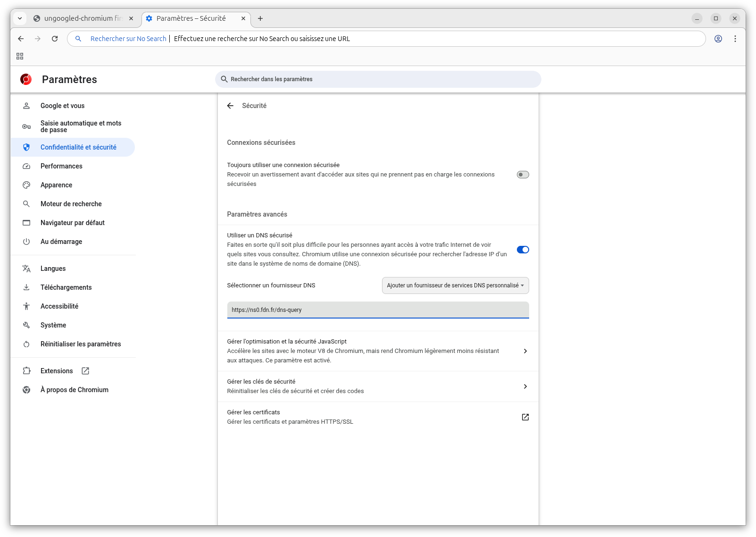Click the browser back navigation arrow
The width and height of the screenshot is (756, 537).
[21, 39]
